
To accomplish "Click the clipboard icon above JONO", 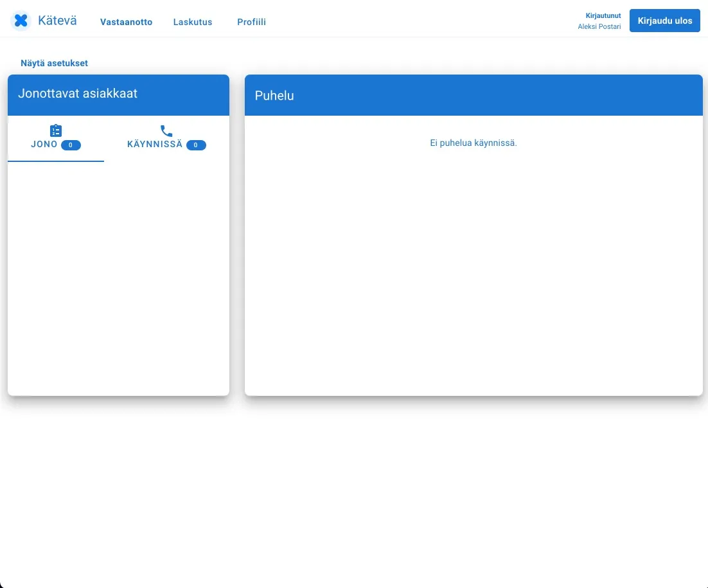I will coord(56,130).
